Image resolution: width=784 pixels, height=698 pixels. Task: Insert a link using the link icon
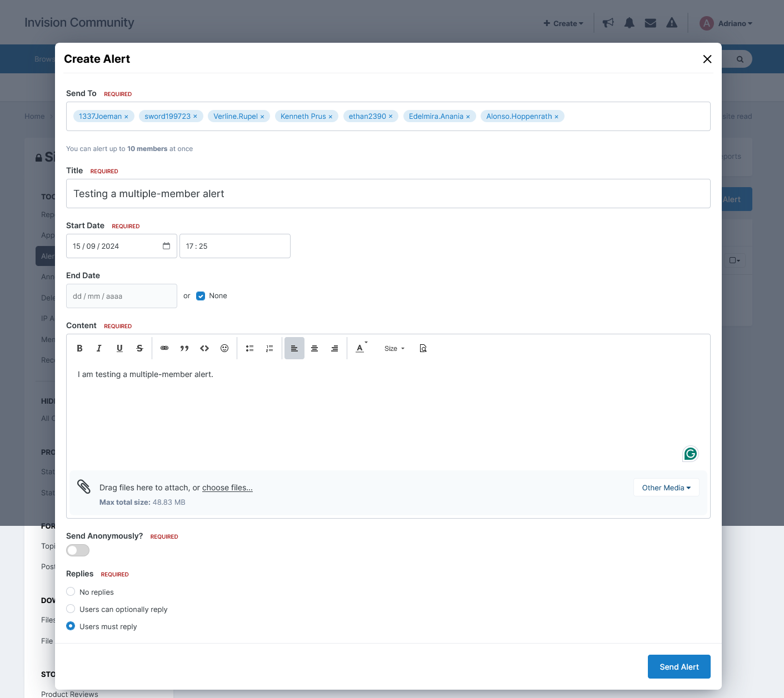pos(164,348)
